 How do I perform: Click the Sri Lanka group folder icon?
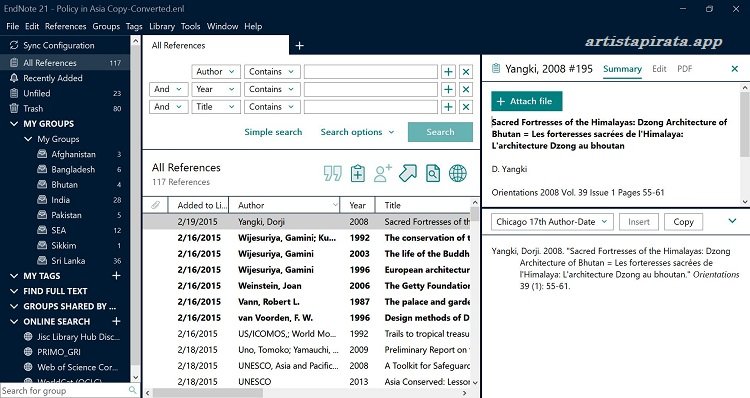(x=42, y=261)
